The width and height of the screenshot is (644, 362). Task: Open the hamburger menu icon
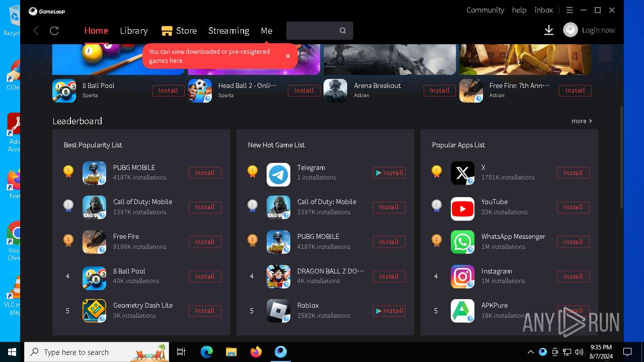tap(570, 10)
